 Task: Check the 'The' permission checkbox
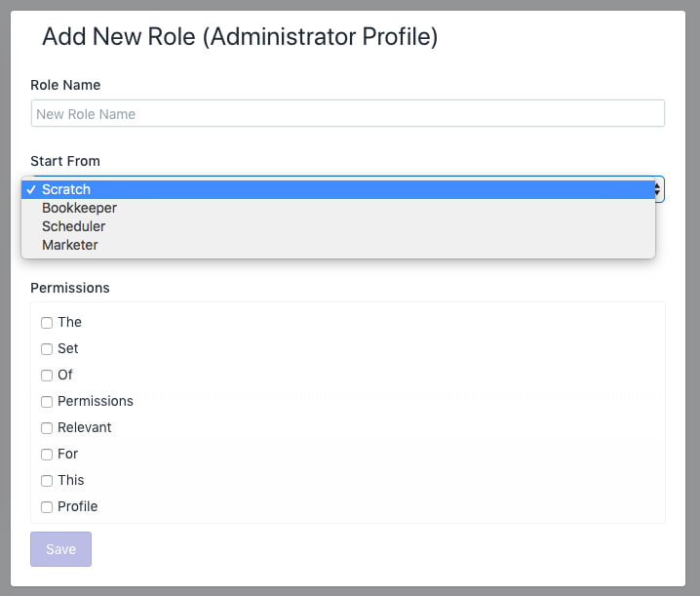tap(47, 323)
